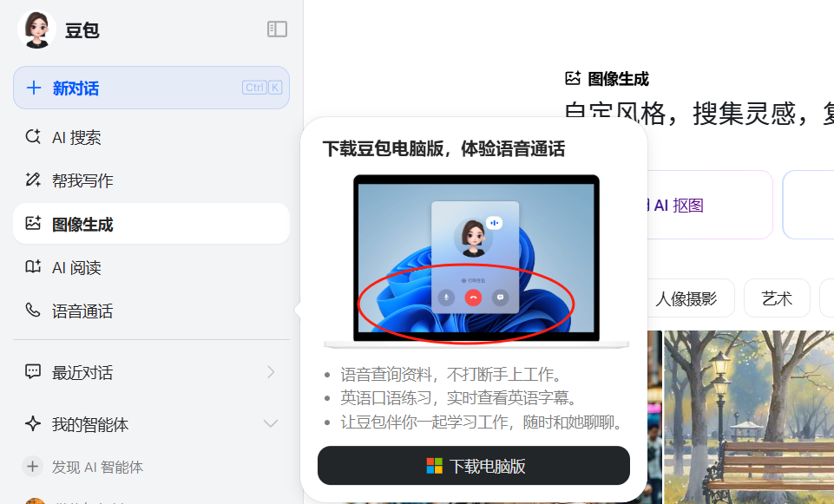The image size is (834, 504).
Task: Click the Ctrl K shortcut hint
Action: coord(262,88)
